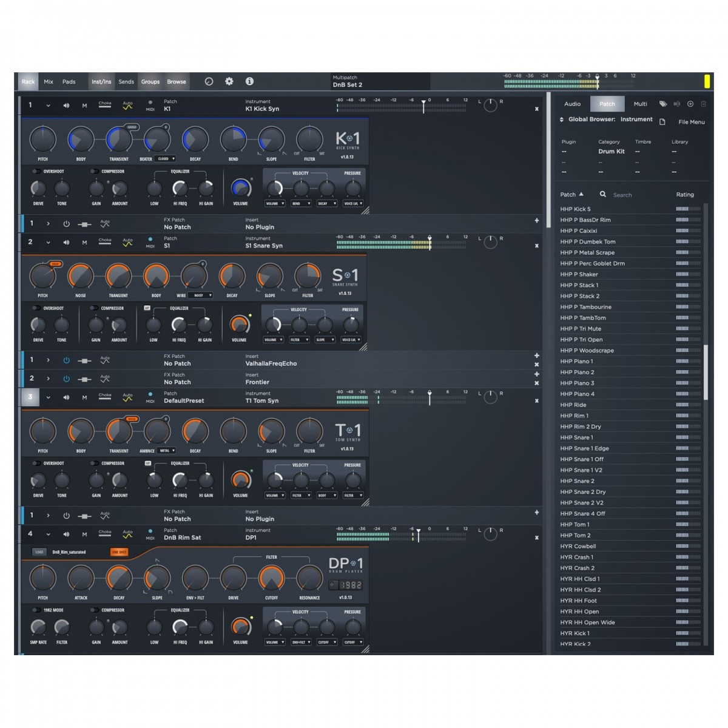Screen dimensions: 728x728
Task: Click speaker solo icon on slot 1 K1
Action: coord(66,106)
